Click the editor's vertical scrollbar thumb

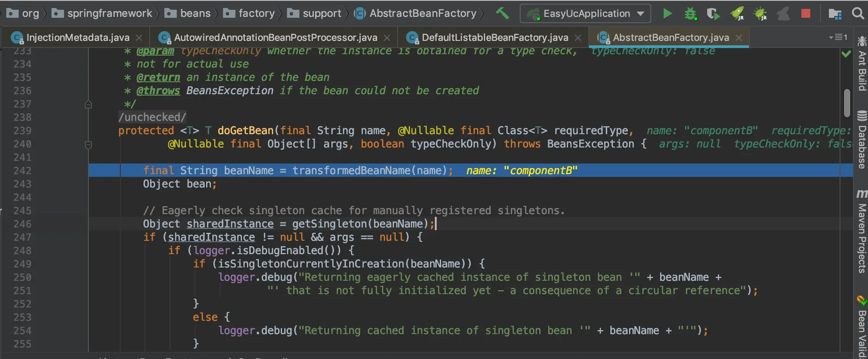847,103
